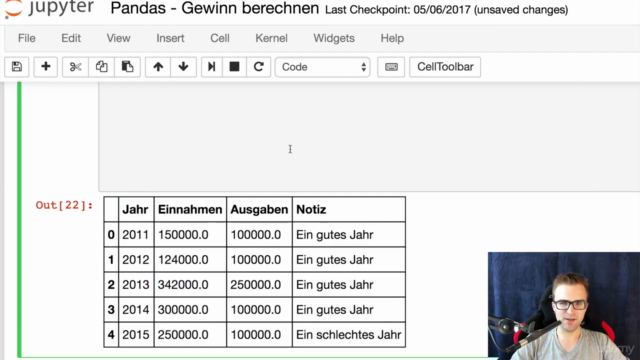The image size is (640, 360).
Task: Click the 250000.0 Einnahmen cell in row 4
Action: pyautogui.click(x=190, y=335)
